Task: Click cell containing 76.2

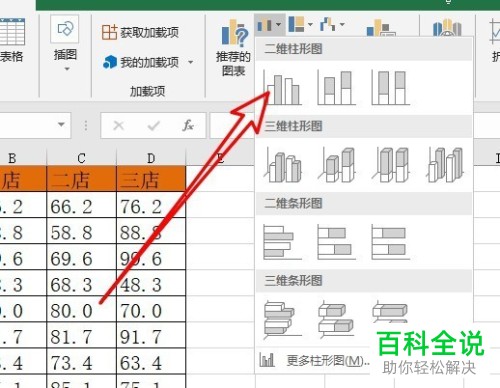Action: click(x=151, y=205)
